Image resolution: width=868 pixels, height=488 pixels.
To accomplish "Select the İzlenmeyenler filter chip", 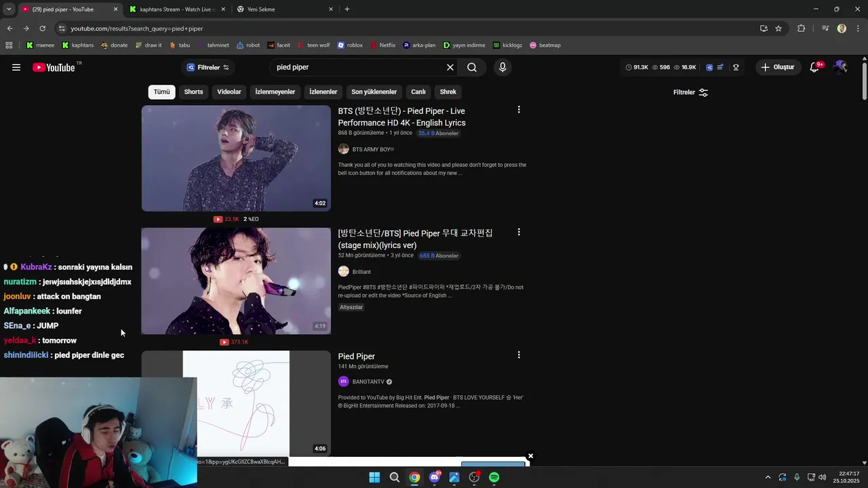I will click(275, 91).
